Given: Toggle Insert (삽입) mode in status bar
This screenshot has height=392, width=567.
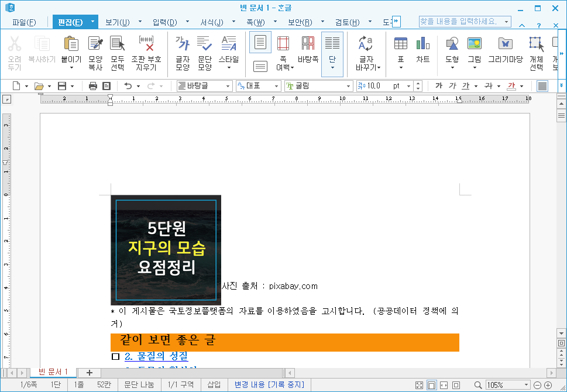Looking at the screenshot, I should (214, 384).
